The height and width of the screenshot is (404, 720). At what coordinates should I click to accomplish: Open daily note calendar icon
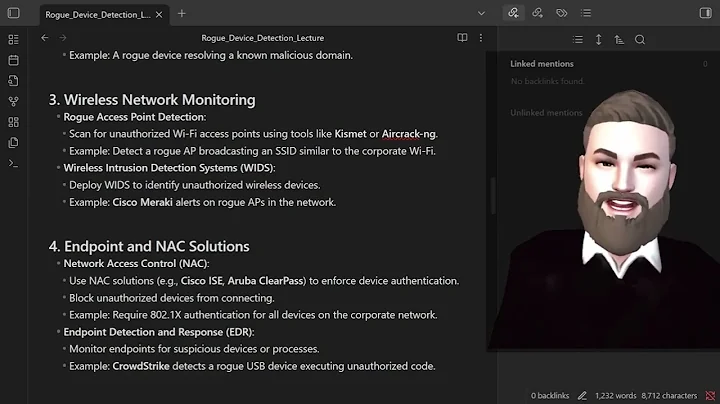pos(14,60)
